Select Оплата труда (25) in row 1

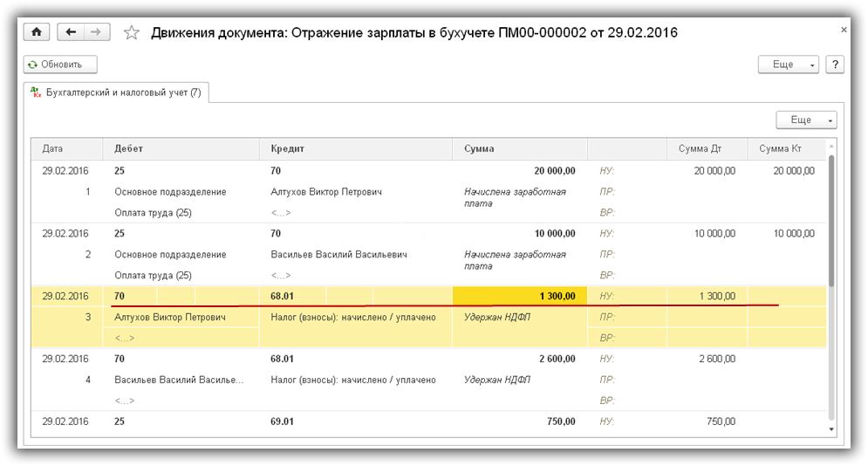[x=153, y=213]
